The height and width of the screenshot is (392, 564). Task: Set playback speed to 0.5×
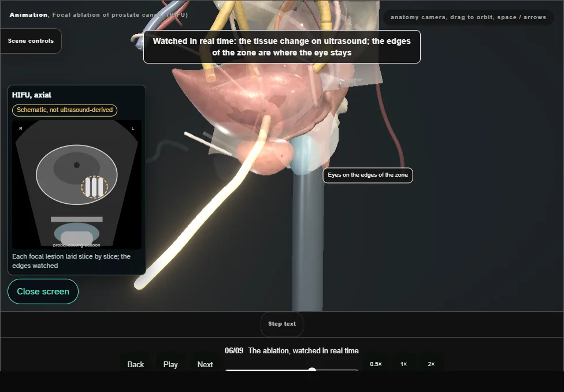click(x=376, y=364)
